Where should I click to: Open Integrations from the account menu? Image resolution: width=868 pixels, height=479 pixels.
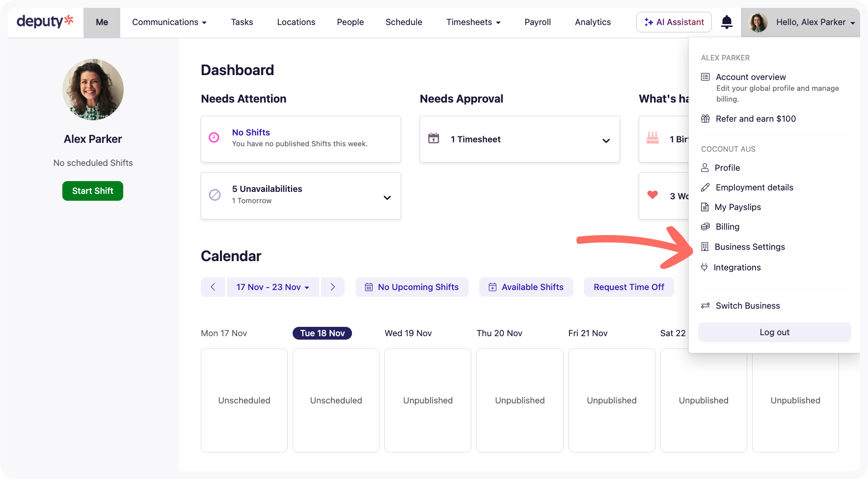point(737,267)
